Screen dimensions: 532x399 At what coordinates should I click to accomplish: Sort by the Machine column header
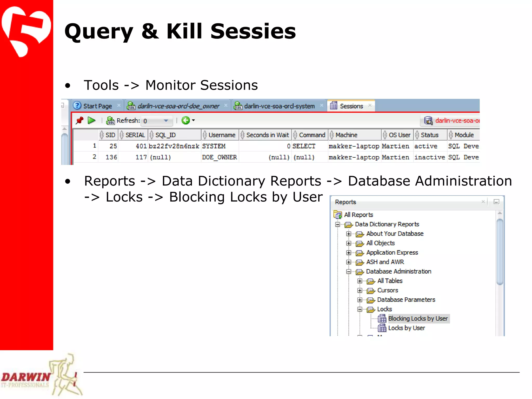point(355,135)
